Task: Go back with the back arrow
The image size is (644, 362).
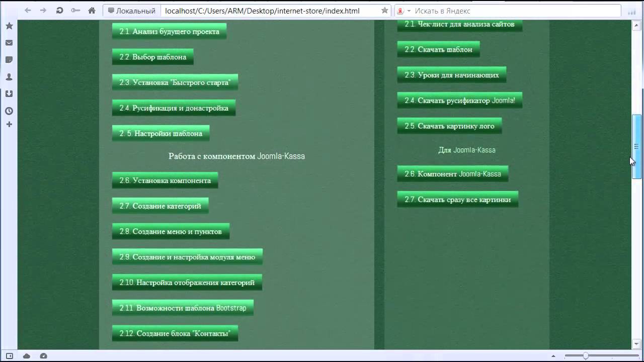Action: (x=28, y=11)
